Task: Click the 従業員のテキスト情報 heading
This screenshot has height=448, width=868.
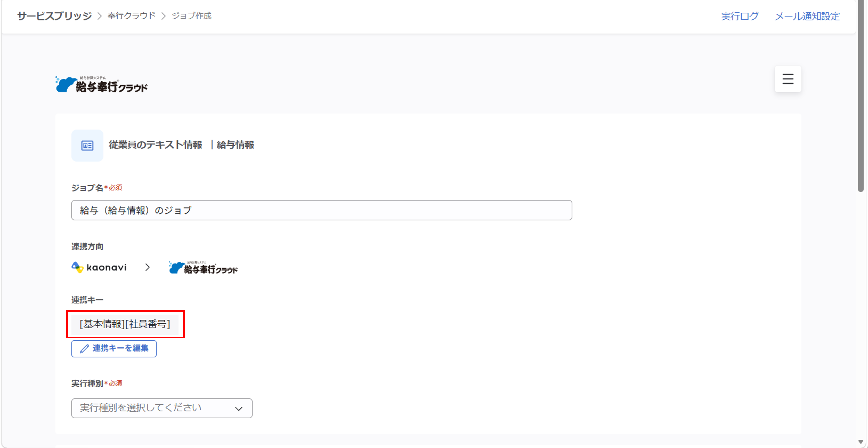Action: tap(155, 145)
